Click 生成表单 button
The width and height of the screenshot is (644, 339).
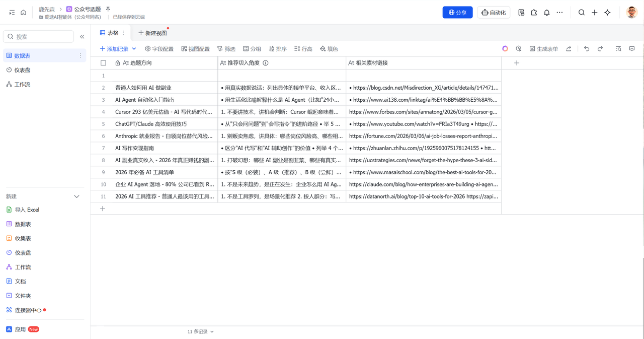(544, 49)
